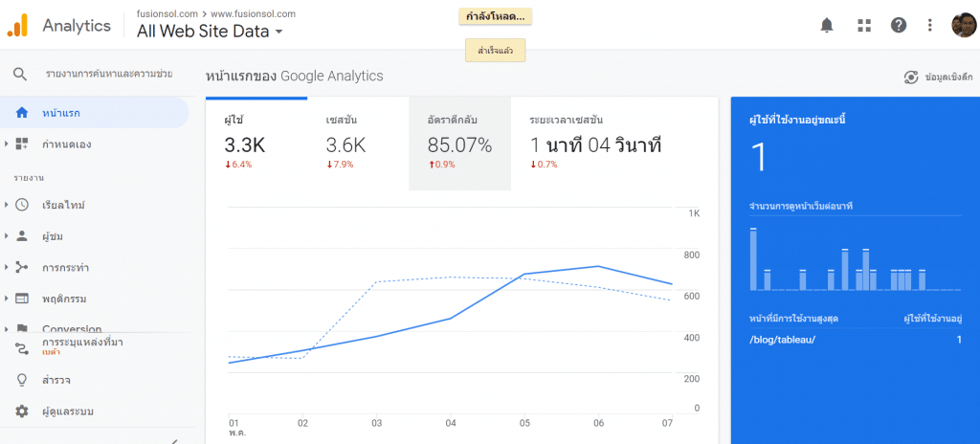The height and width of the screenshot is (444, 980).
Task: Click the สำเร็จแล้ว success notice
Action: (495, 51)
